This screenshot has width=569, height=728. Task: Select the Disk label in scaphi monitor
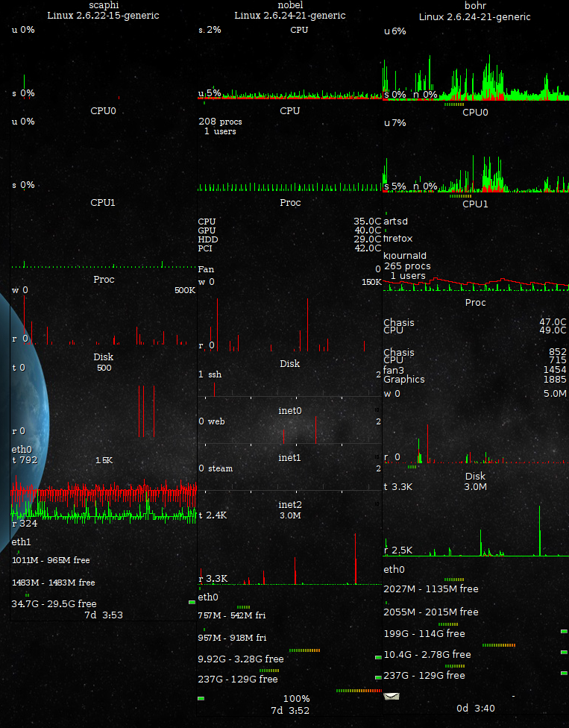(x=103, y=357)
